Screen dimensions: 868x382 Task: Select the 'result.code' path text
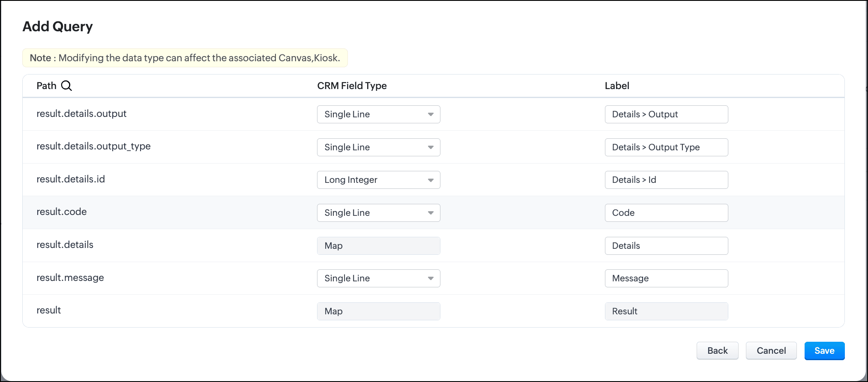[x=62, y=212]
